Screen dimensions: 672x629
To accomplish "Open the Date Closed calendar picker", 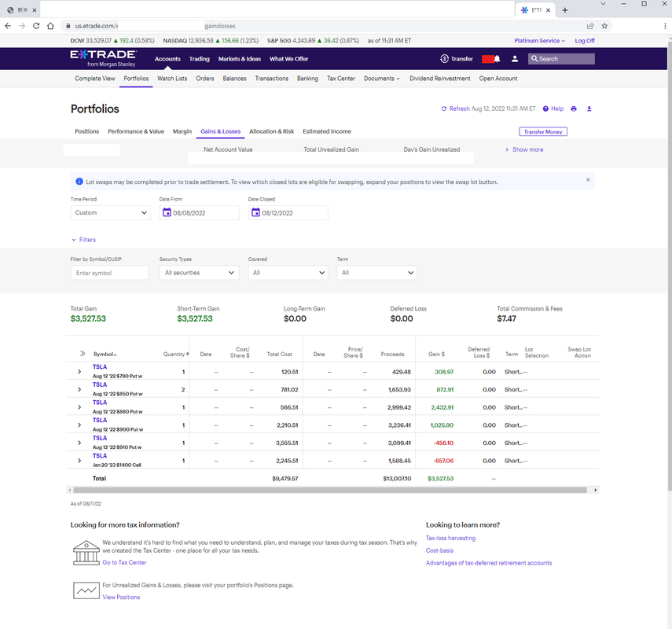I will click(x=255, y=212).
